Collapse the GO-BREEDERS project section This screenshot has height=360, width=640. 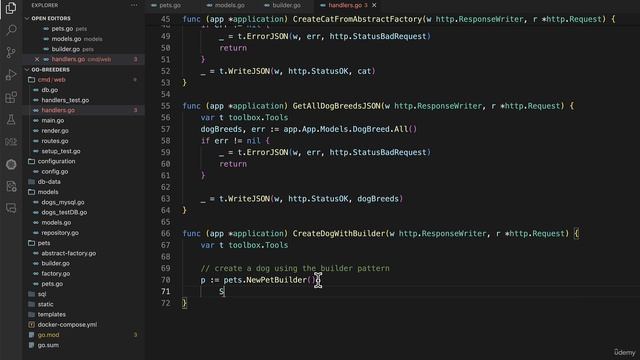(50, 69)
